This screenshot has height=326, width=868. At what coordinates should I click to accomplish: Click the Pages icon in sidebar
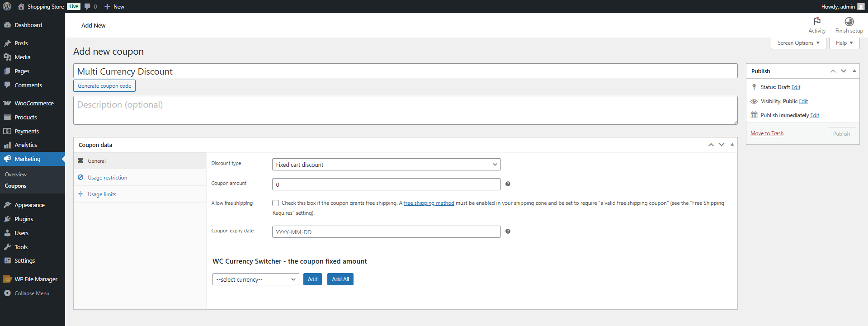point(7,71)
